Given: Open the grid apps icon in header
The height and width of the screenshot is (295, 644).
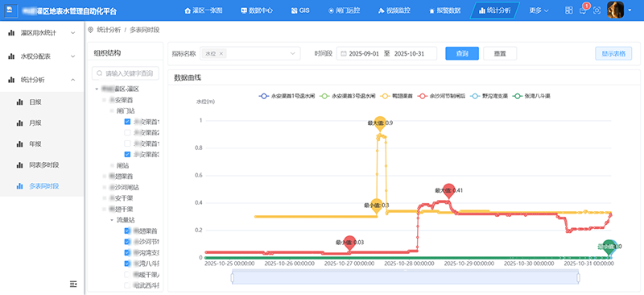Looking at the screenshot, I should pos(569,10).
